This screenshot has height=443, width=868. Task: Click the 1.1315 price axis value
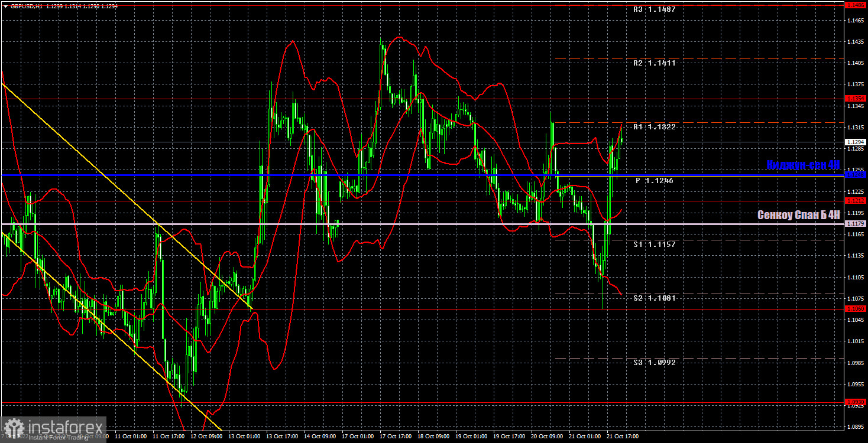point(856,128)
